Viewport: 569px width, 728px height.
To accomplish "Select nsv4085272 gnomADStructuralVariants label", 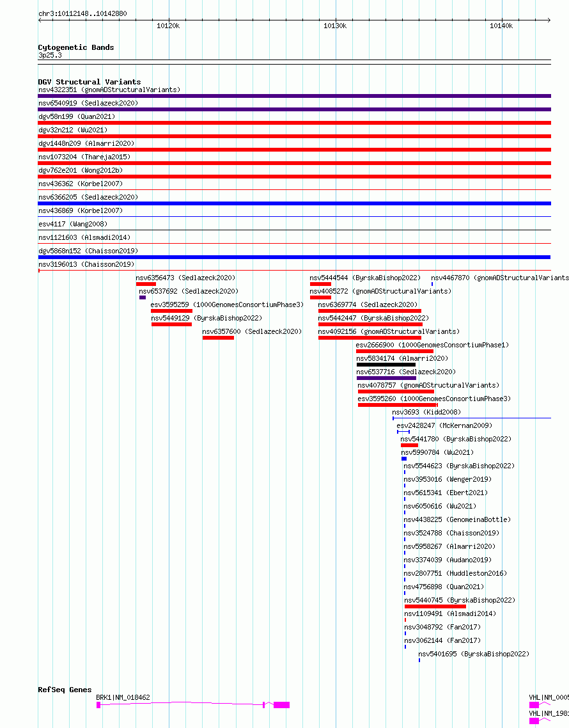I will (x=380, y=292).
